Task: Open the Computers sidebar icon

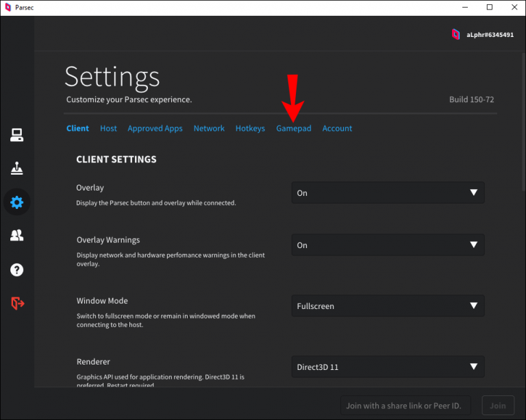Action: [17, 135]
